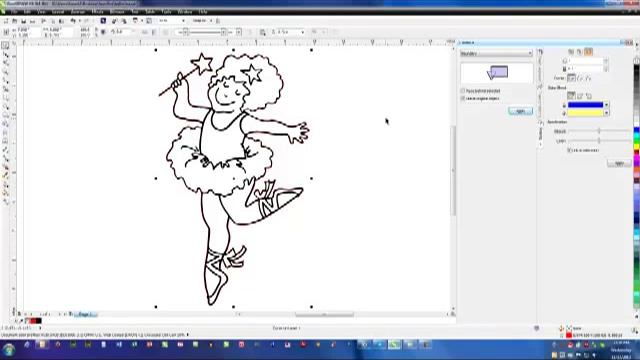
Task: Click the Open file toolbar icon
Action: coord(15,21)
